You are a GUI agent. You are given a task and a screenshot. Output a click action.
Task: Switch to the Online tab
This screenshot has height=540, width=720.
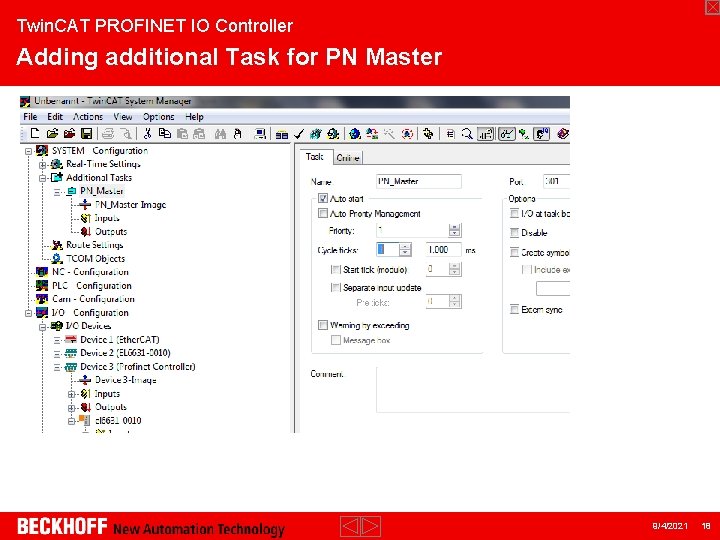[348, 158]
